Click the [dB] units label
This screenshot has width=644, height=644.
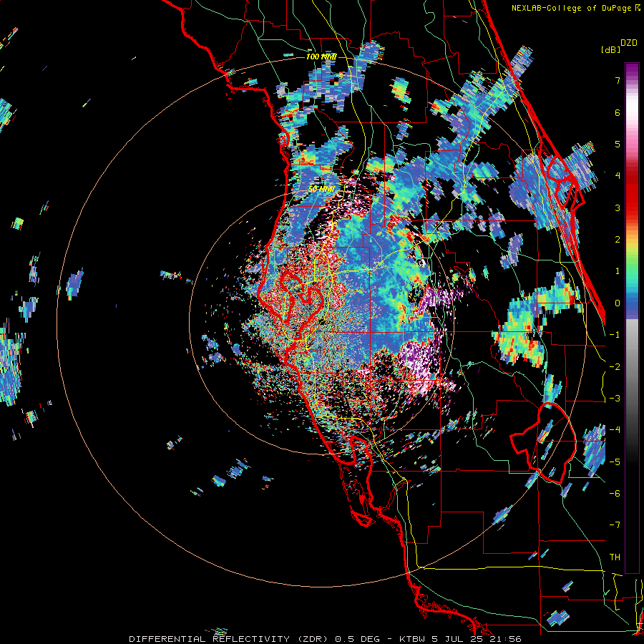pyautogui.click(x=610, y=49)
